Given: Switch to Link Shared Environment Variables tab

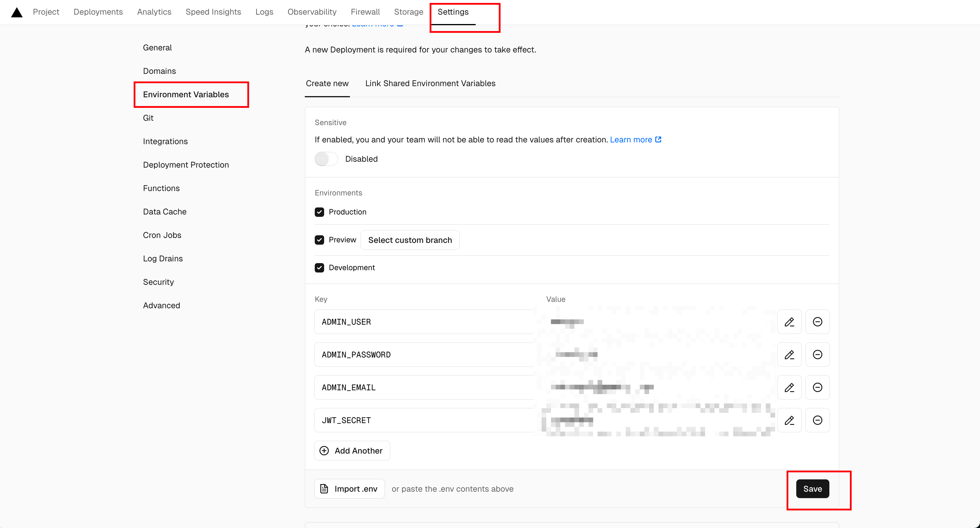Looking at the screenshot, I should point(430,83).
